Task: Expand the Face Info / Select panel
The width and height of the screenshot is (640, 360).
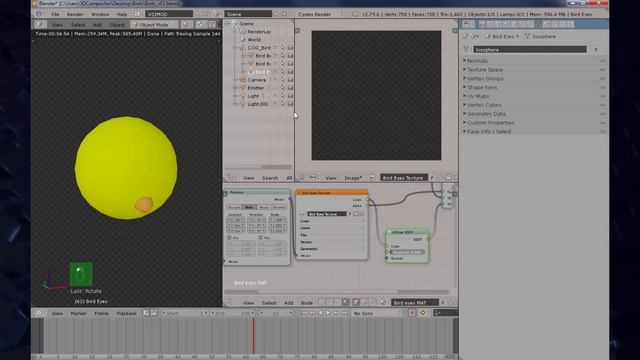Action: click(x=533, y=131)
